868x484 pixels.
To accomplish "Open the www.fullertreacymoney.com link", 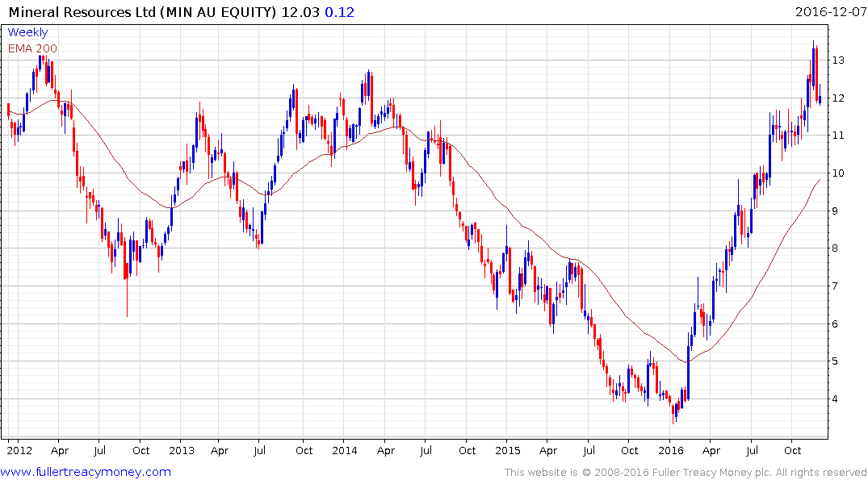I will 86,472.
